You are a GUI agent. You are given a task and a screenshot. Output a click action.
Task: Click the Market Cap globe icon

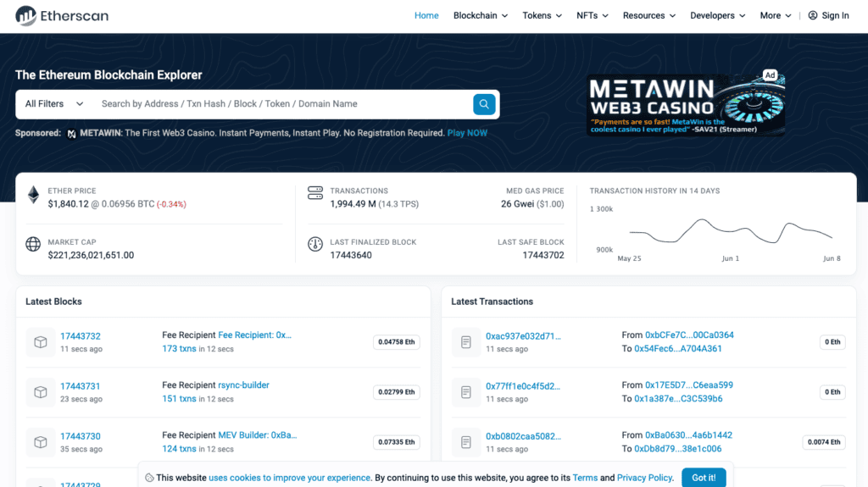click(33, 245)
